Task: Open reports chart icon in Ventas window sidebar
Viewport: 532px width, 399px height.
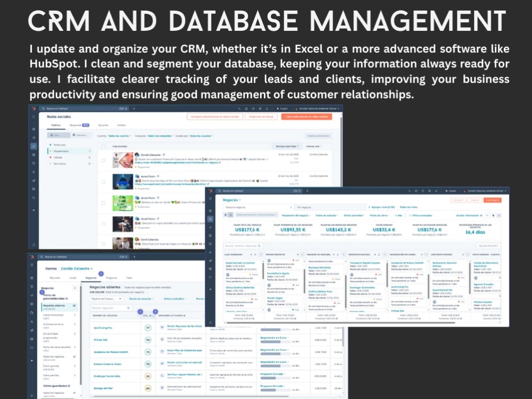Action: pyautogui.click(x=32, y=330)
